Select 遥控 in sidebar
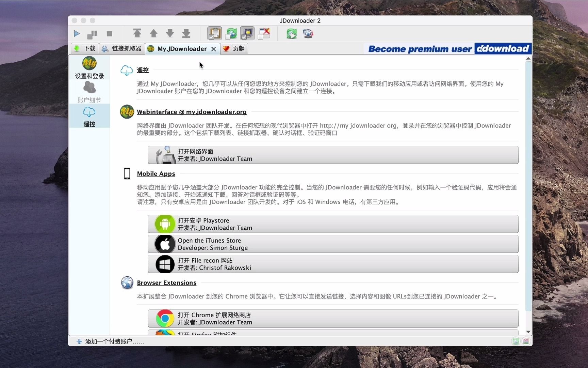The image size is (588, 368). (x=89, y=116)
